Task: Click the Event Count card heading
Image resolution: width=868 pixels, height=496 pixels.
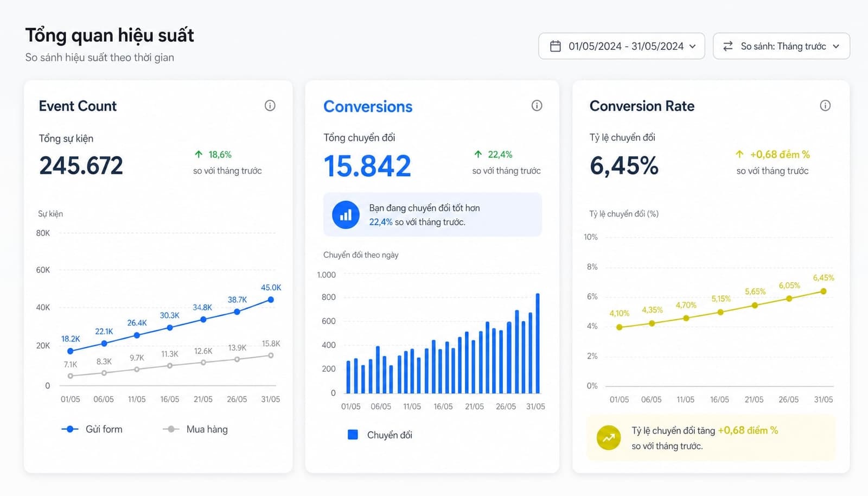Action: (78, 106)
